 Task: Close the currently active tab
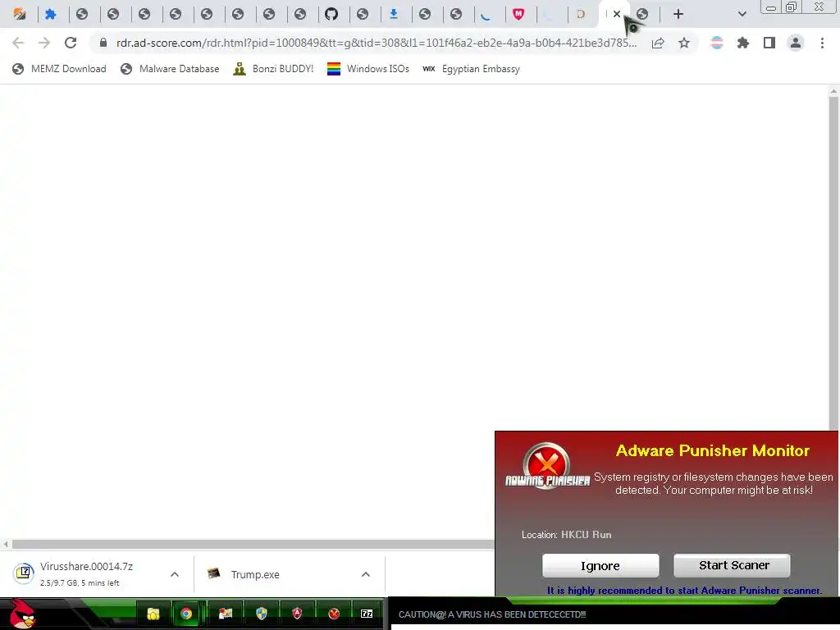click(617, 14)
